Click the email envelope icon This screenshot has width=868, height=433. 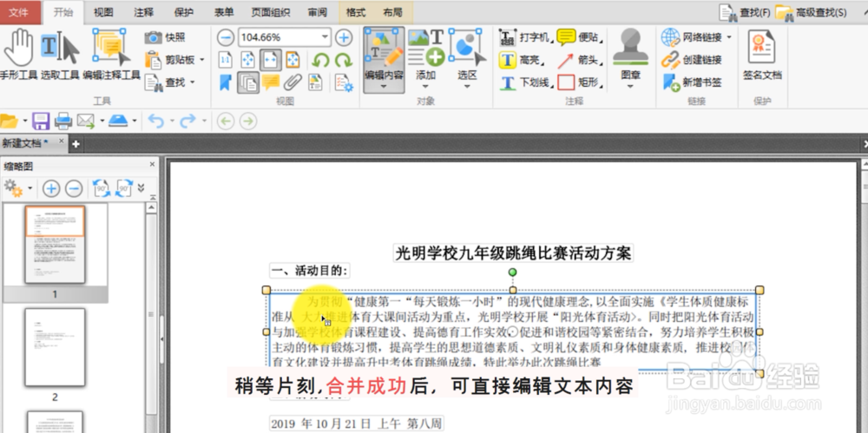pos(86,121)
